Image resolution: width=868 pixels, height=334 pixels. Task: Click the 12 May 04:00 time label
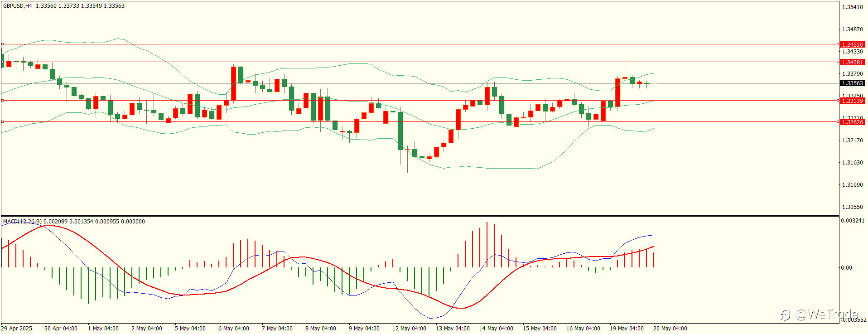click(x=409, y=329)
